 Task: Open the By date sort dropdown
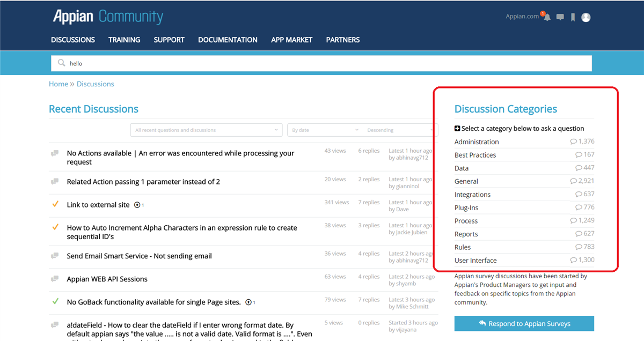(x=325, y=130)
